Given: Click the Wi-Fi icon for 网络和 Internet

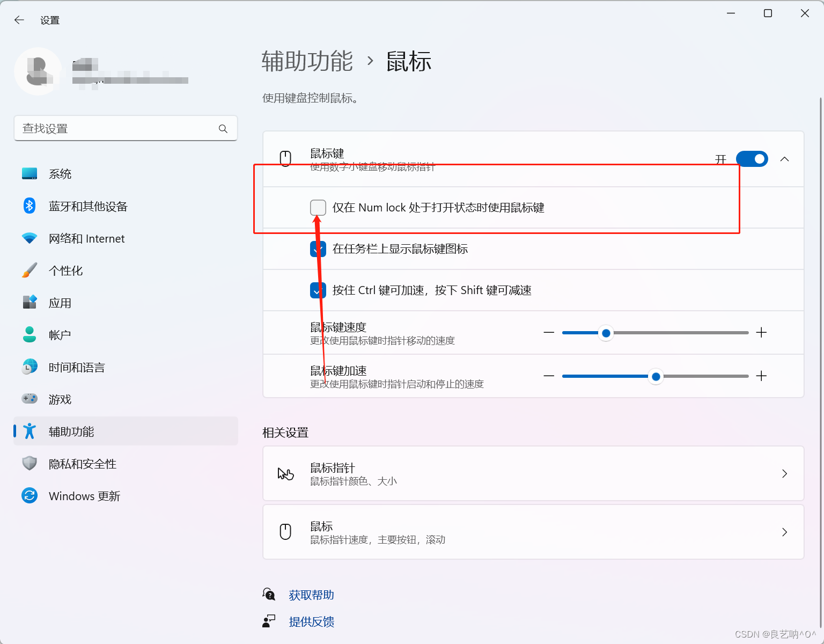Looking at the screenshot, I should click(x=30, y=238).
